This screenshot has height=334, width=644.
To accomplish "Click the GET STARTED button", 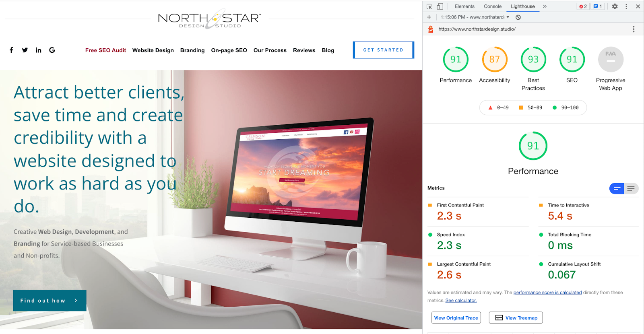I will pos(384,50).
